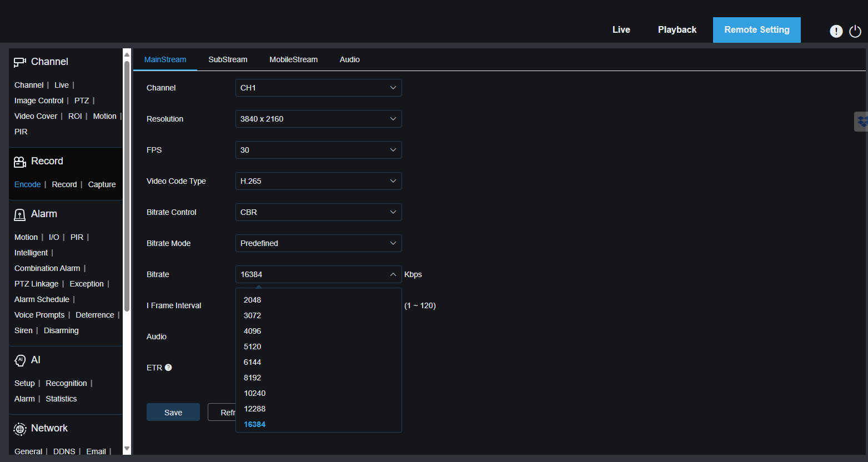
Task: Click the ETR question mark help icon
Action: tap(168, 367)
